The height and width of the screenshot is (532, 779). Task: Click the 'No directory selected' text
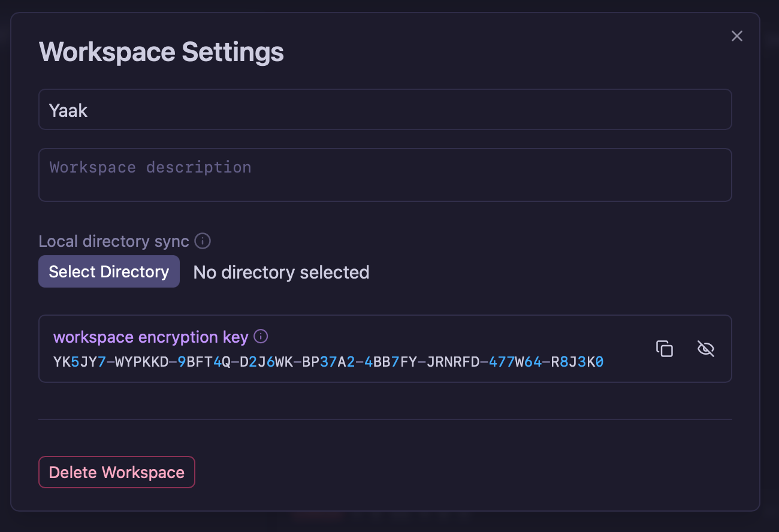[281, 273]
